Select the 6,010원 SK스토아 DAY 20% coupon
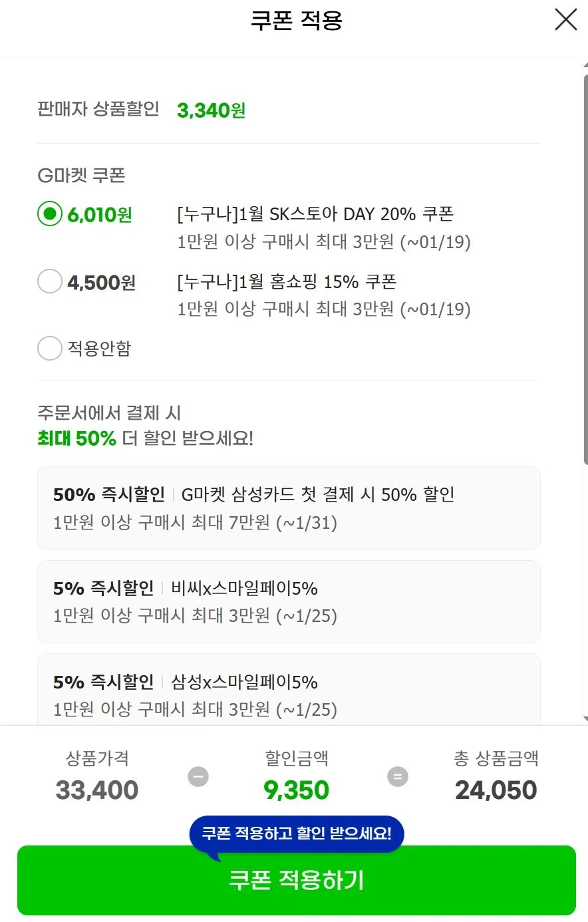This screenshot has width=588, height=922. point(50,214)
